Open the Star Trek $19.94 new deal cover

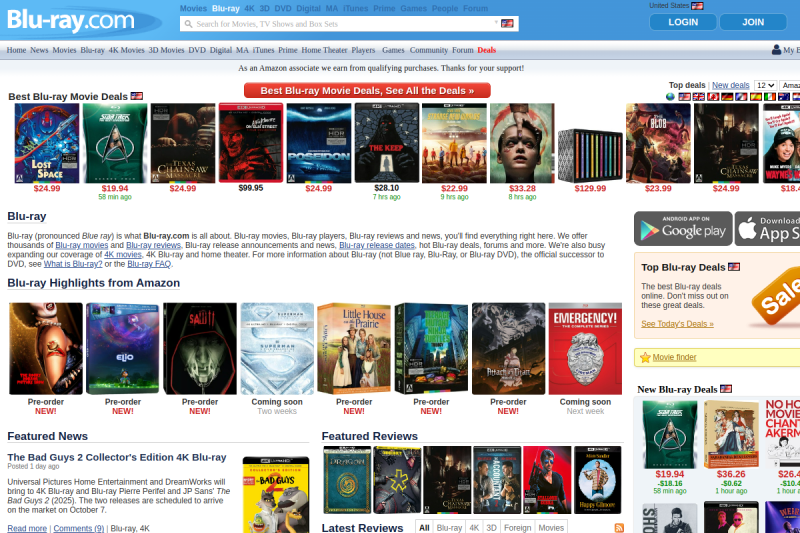tap(669, 435)
